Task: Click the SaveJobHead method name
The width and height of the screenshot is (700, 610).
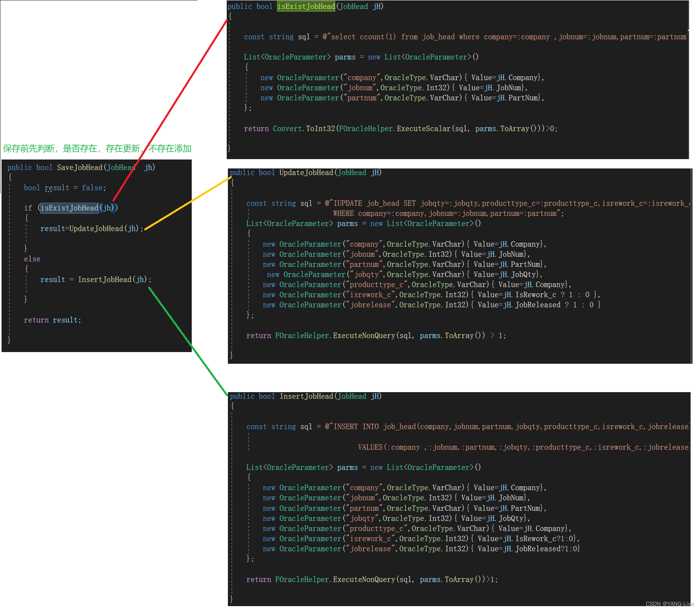Action: click(x=80, y=168)
